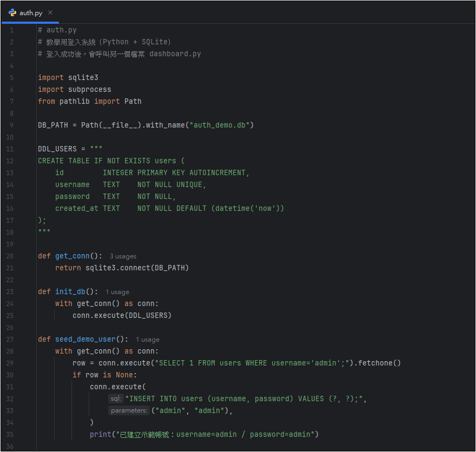Image resolution: width=476 pixels, height=452 pixels.
Task: Click the "sql:" inlay hint before INSERT
Action: [116, 399]
